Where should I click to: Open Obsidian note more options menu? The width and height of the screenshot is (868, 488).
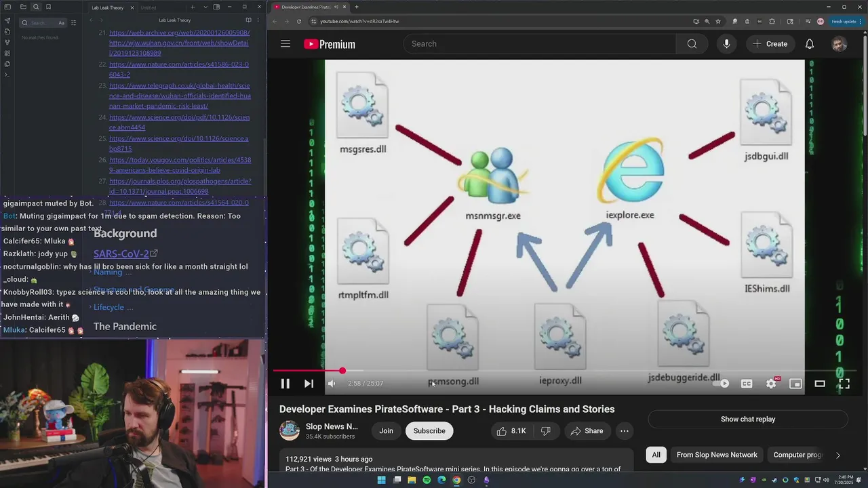pos(258,20)
